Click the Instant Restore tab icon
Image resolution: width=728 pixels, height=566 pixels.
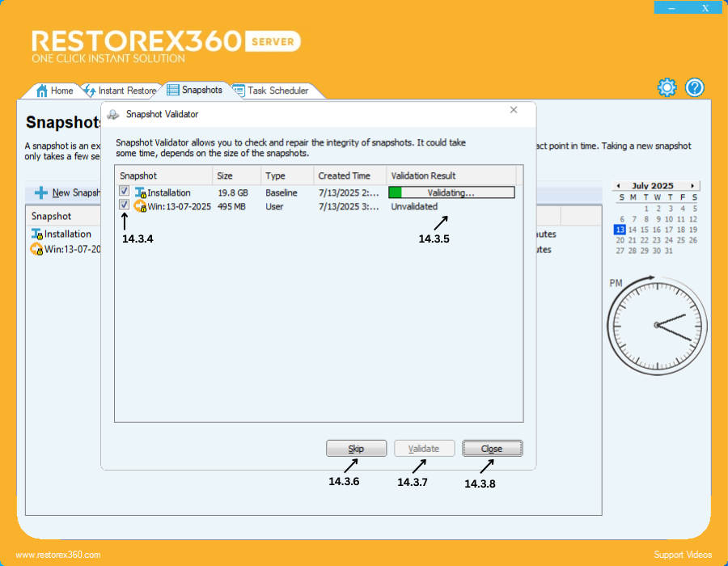[x=90, y=91]
